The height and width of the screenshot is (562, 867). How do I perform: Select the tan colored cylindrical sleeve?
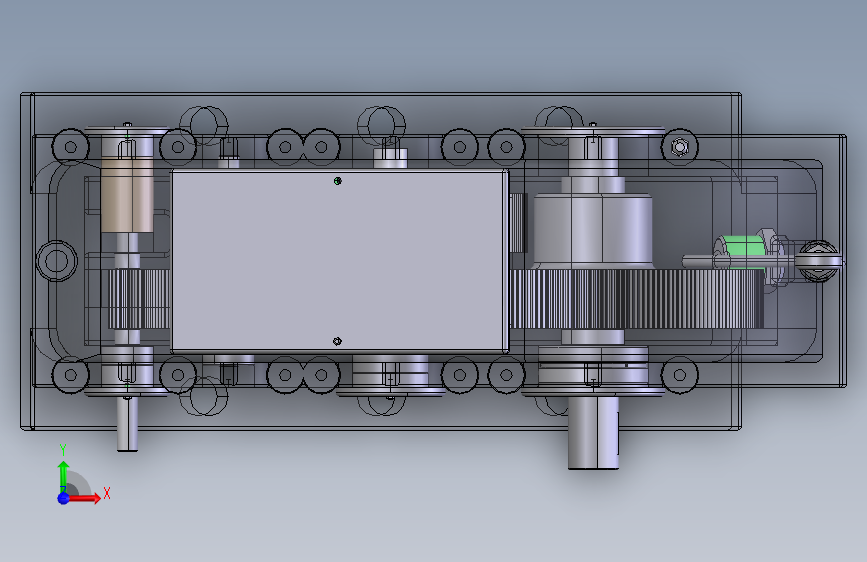[x=127, y=195]
